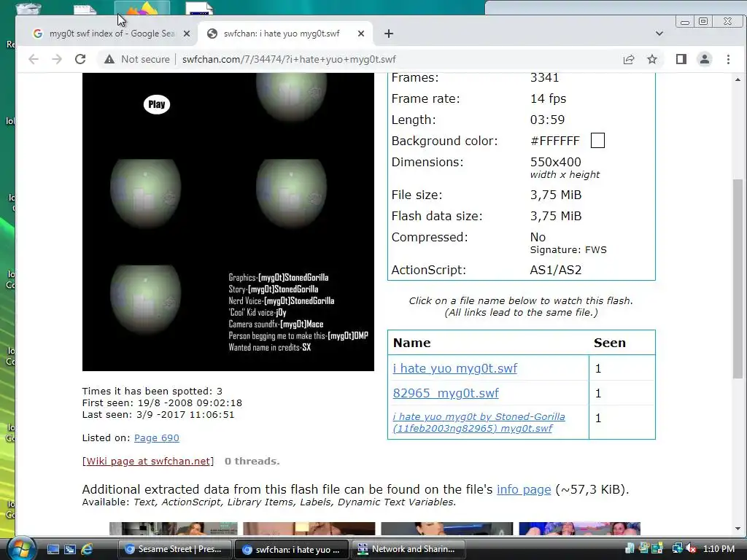
Task: Click the scroll up arrow of page scrollbar
Action: point(738,79)
